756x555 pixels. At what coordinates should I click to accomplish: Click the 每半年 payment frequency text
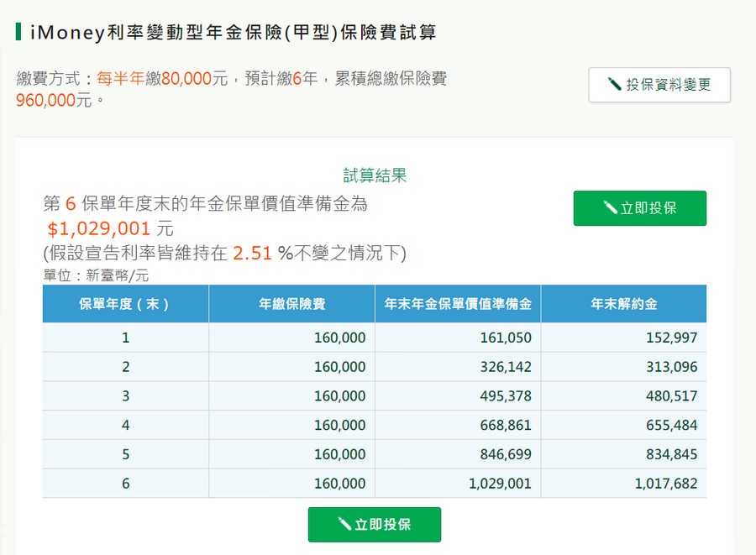pos(120,78)
